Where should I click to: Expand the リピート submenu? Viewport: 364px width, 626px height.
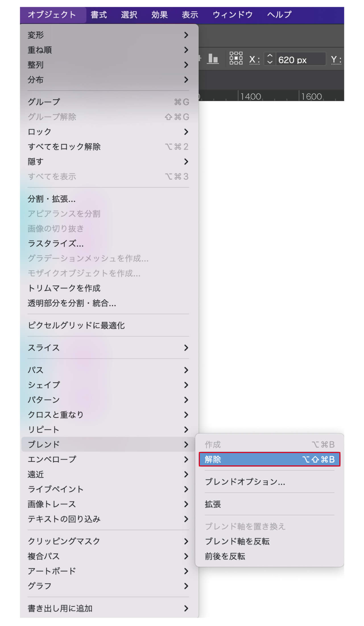click(x=108, y=430)
